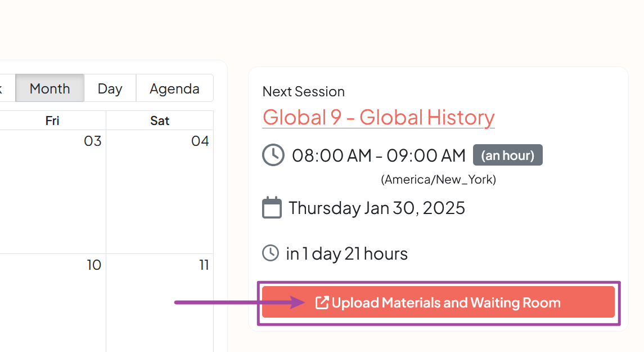The width and height of the screenshot is (644, 352).
Task: Click calendar day 11
Action: pos(204,265)
